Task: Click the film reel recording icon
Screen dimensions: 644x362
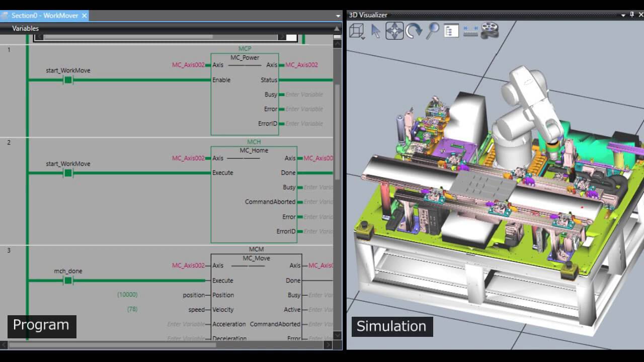Action: pyautogui.click(x=490, y=31)
